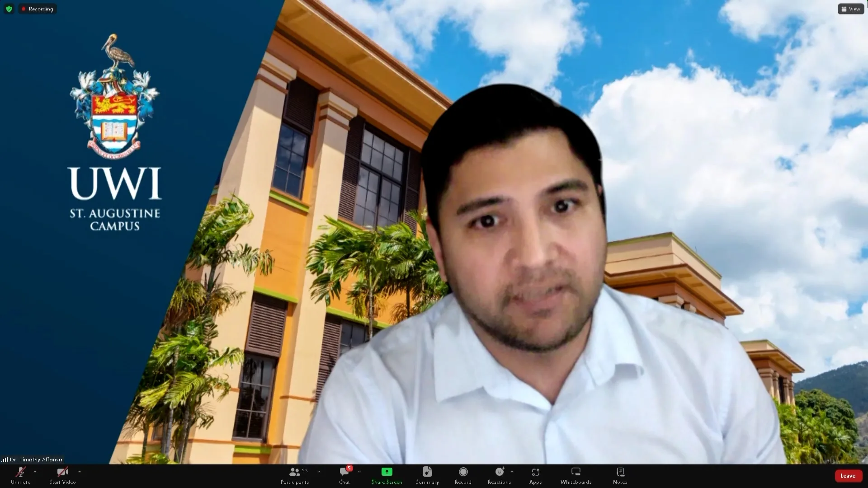Image resolution: width=868 pixels, height=488 pixels.
Task: Open the View layout menu
Action: click(851, 9)
